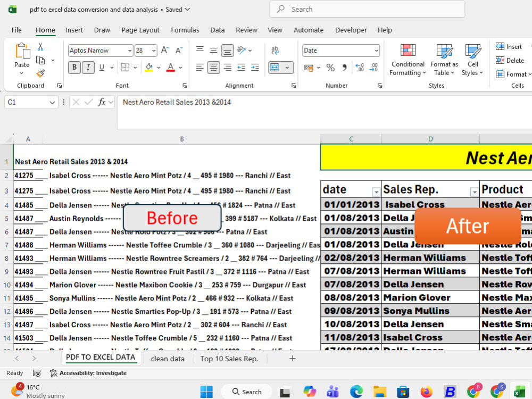Increase decimal places

(360, 68)
